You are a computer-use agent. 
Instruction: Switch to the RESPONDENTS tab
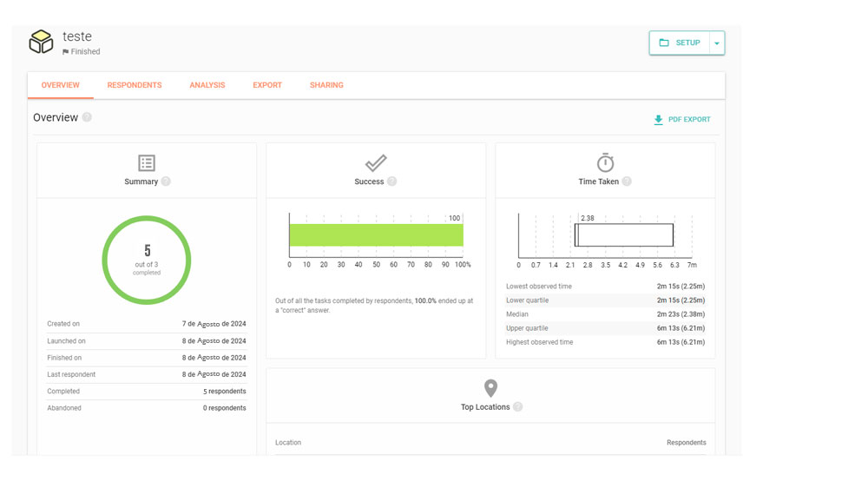pyautogui.click(x=135, y=85)
